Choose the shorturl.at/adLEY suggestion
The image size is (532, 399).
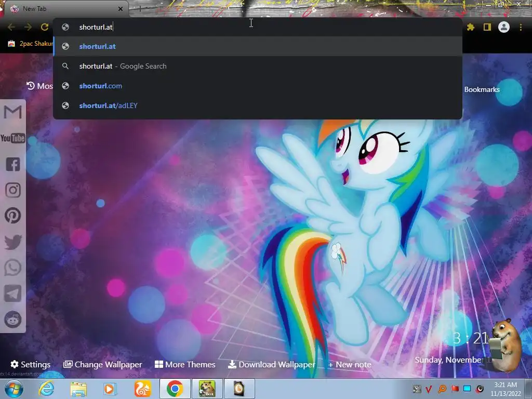[258, 105]
